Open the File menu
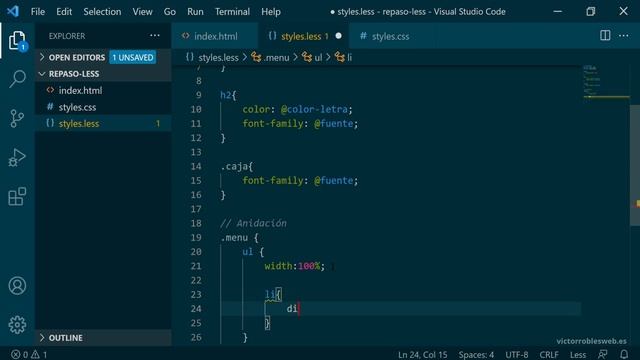 (x=38, y=11)
